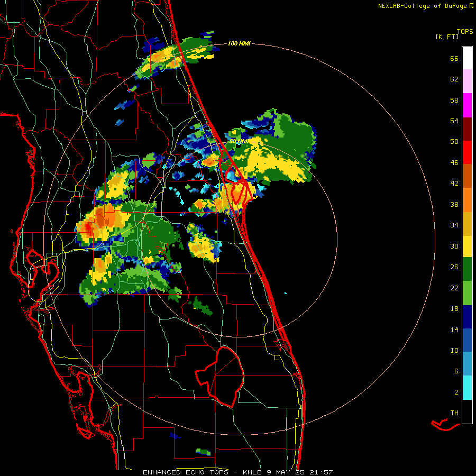Click the 50 legend value
Screen dimensions: 476x476
(x=454, y=142)
